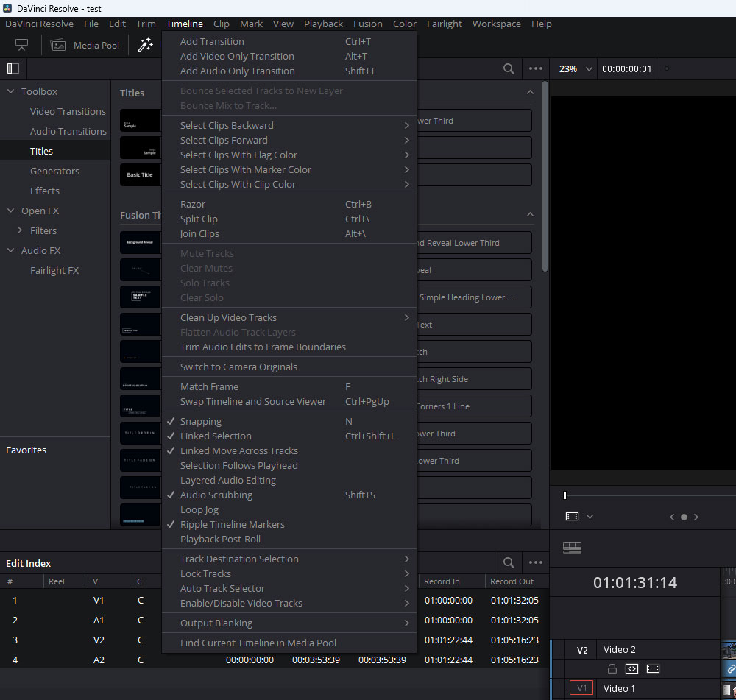Viewport: 736px width, 700px height.
Task: Select Video Transitions in Toolbox
Action: 68,111
